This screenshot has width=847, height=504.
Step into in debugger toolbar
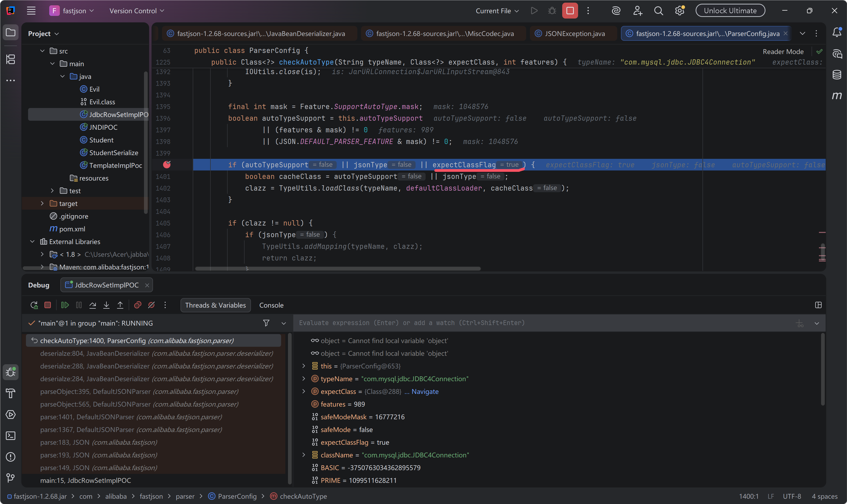tap(106, 305)
